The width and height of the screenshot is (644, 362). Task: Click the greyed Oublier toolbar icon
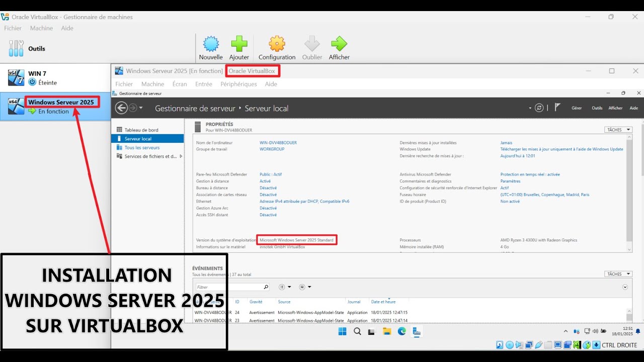click(312, 44)
